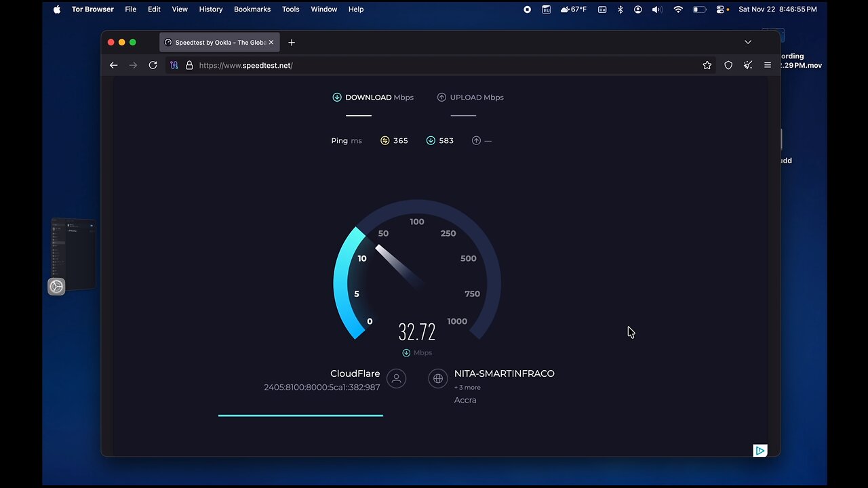
Task: Open the Window menu
Action: coord(324,9)
